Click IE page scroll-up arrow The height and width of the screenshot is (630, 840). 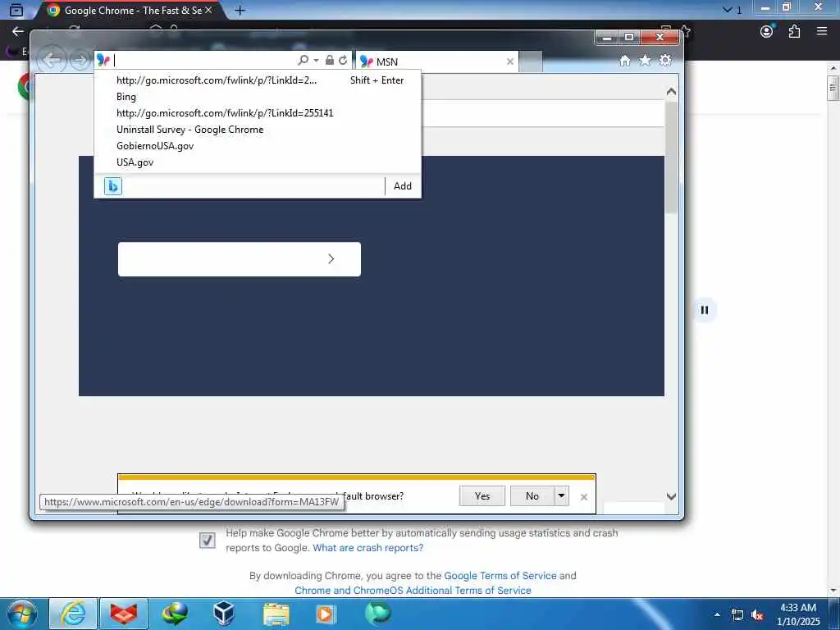pyautogui.click(x=671, y=92)
